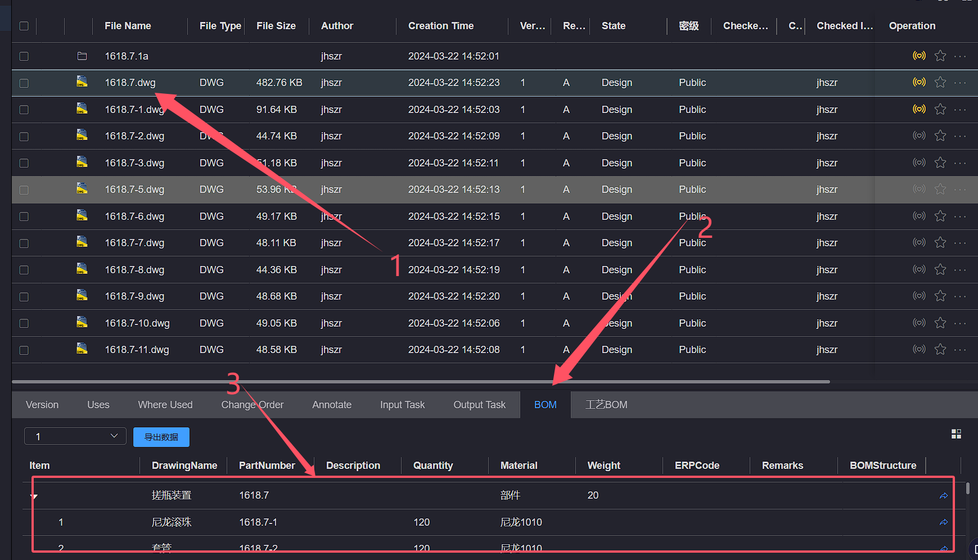Click broadcast icon for 1618.7-7.dwg
This screenshot has width=978, height=560.
click(x=919, y=242)
